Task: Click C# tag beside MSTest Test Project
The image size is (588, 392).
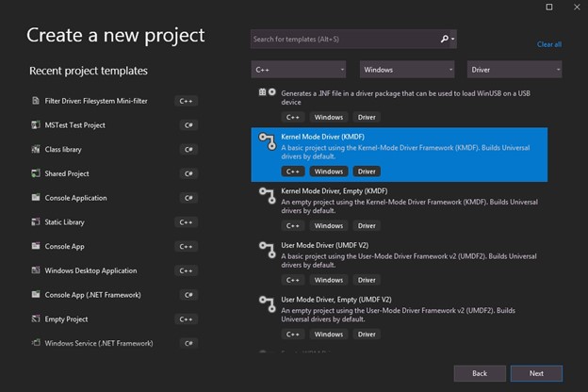Action: (x=188, y=125)
